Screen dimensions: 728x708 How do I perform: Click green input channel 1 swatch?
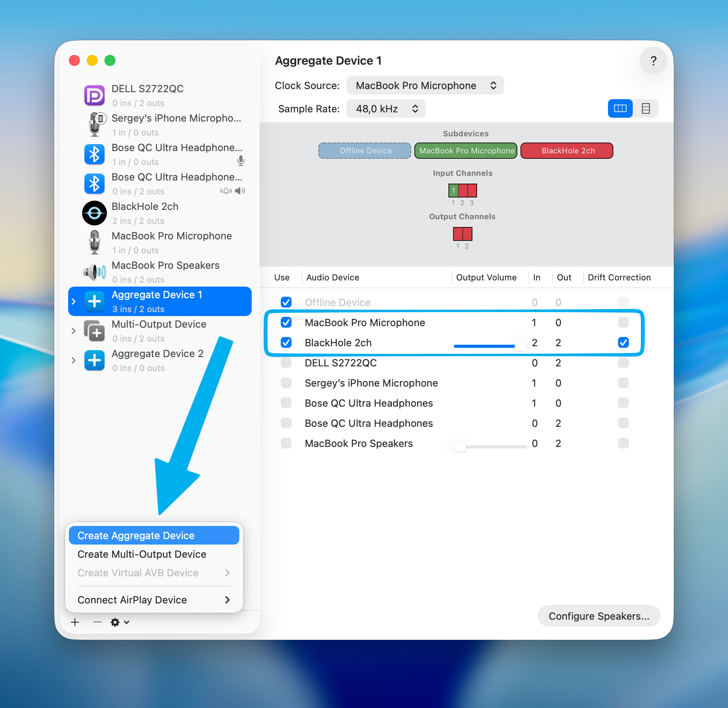453,191
